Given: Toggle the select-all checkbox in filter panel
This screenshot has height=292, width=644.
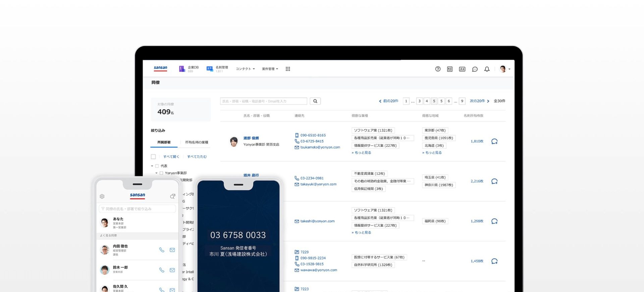Looking at the screenshot, I should pyautogui.click(x=153, y=156).
